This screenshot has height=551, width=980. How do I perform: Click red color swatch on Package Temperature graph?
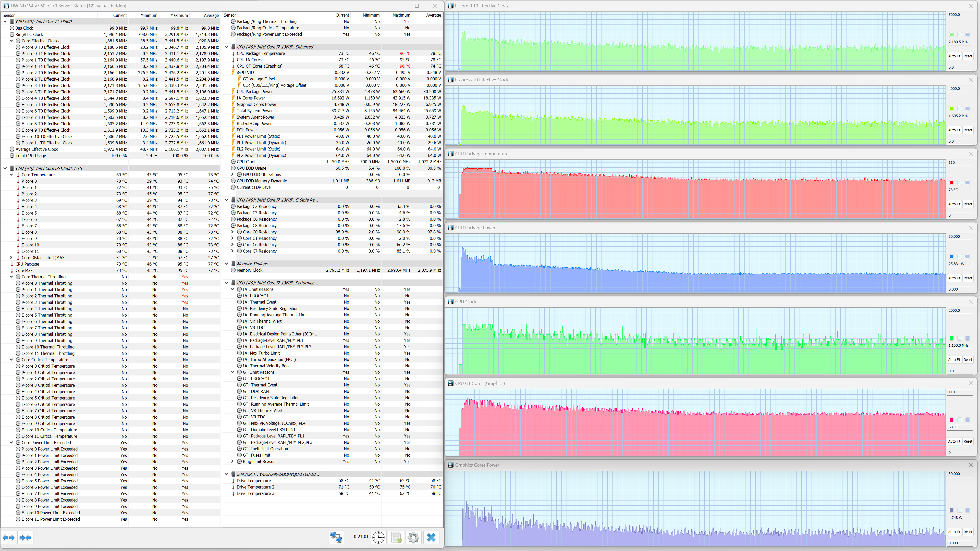[951, 183]
